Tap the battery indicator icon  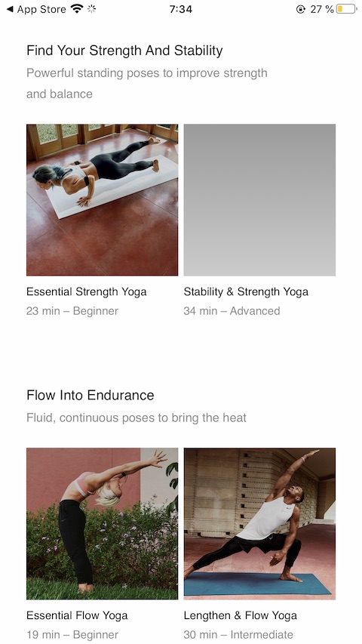346,9
